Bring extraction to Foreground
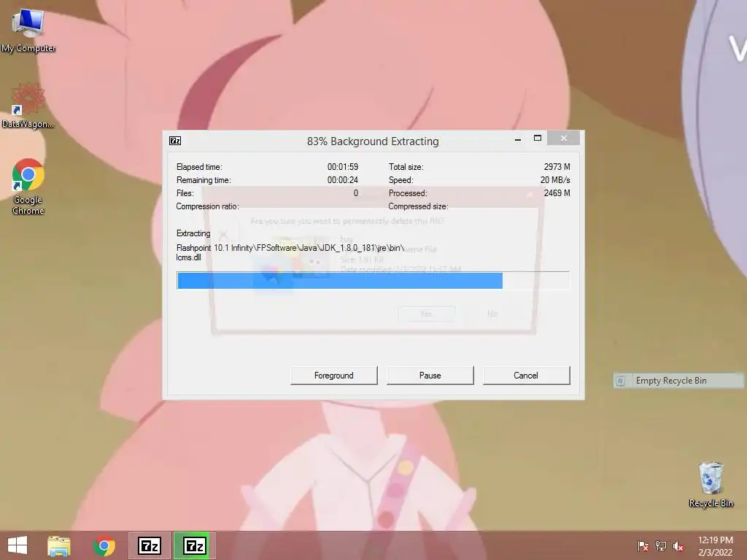747x560 pixels. coord(334,376)
